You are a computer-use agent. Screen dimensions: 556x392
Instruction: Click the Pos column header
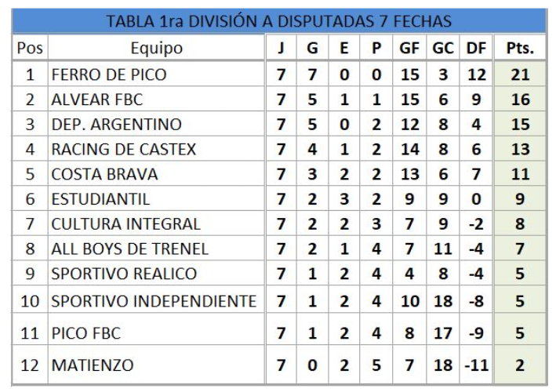30,49
